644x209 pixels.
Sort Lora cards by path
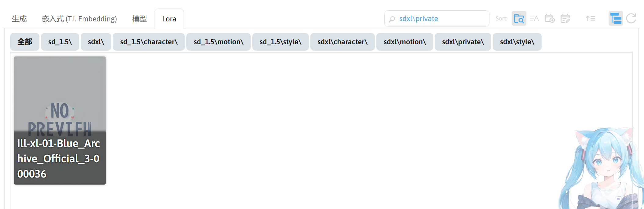tap(519, 19)
